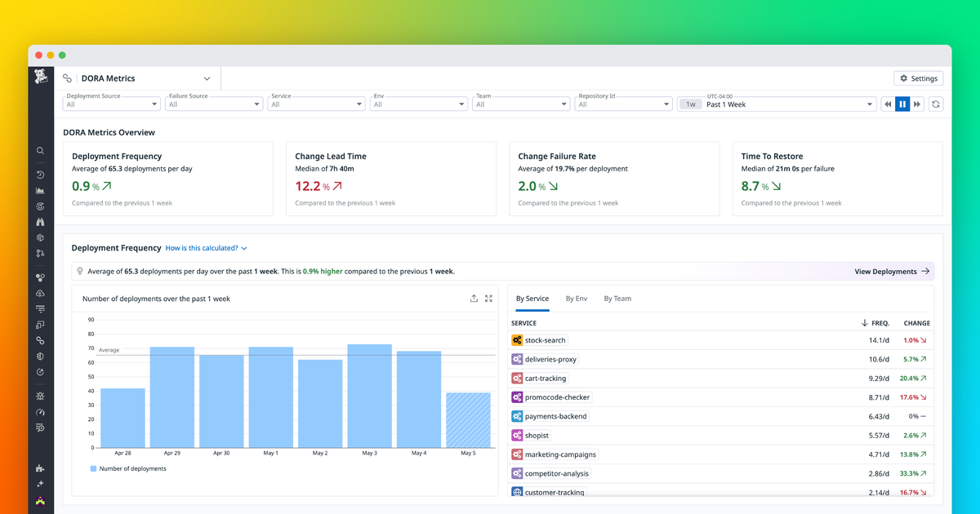Select the Deployment Frequency overview card
The height and width of the screenshot is (514, 980).
click(x=168, y=179)
